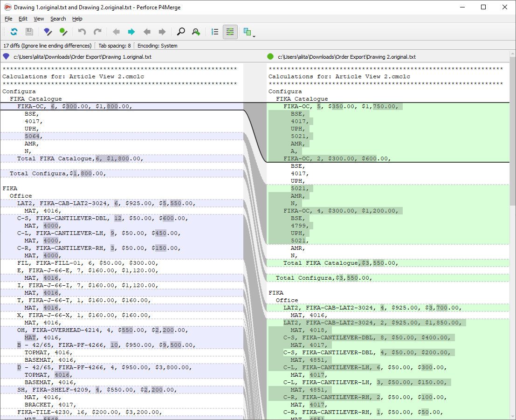Click the Go To Line magnifier icon
Screen dimensions: 516x420
tap(196, 32)
